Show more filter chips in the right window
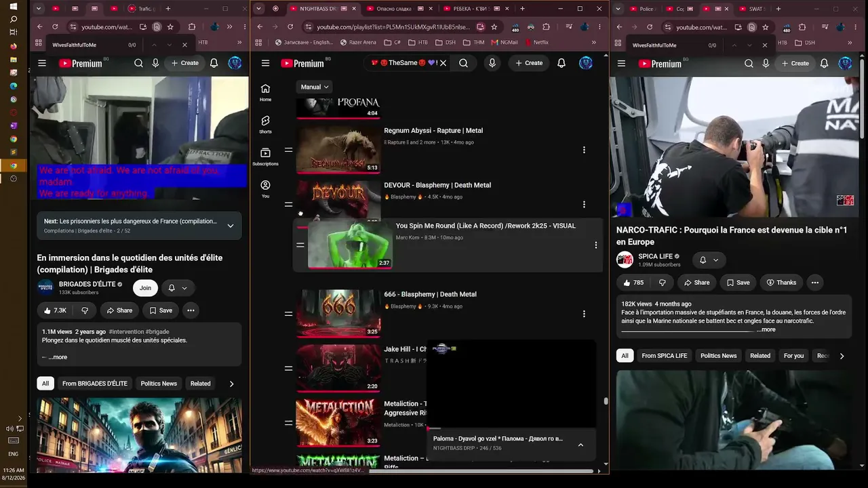 tap(842, 356)
